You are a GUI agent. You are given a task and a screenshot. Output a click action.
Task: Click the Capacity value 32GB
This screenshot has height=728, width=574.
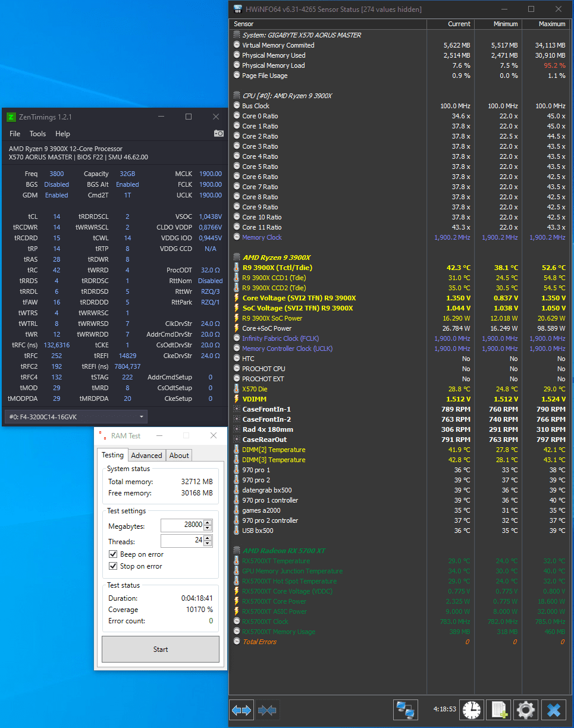(x=127, y=174)
